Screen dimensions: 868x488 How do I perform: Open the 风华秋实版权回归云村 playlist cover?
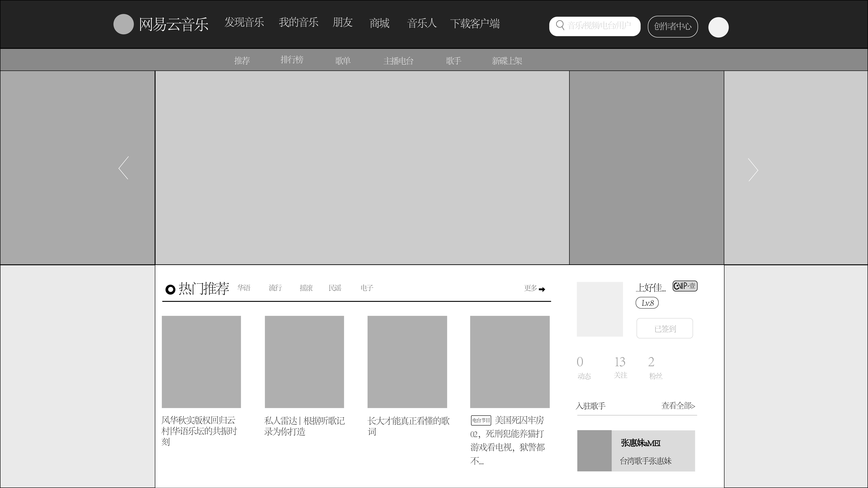coord(201,362)
